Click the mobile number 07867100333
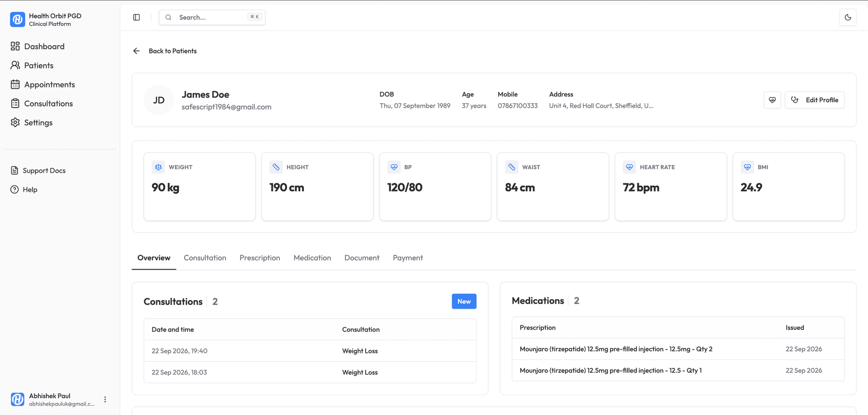The height and width of the screenshot is (415, 868). [x=518, y=105]
